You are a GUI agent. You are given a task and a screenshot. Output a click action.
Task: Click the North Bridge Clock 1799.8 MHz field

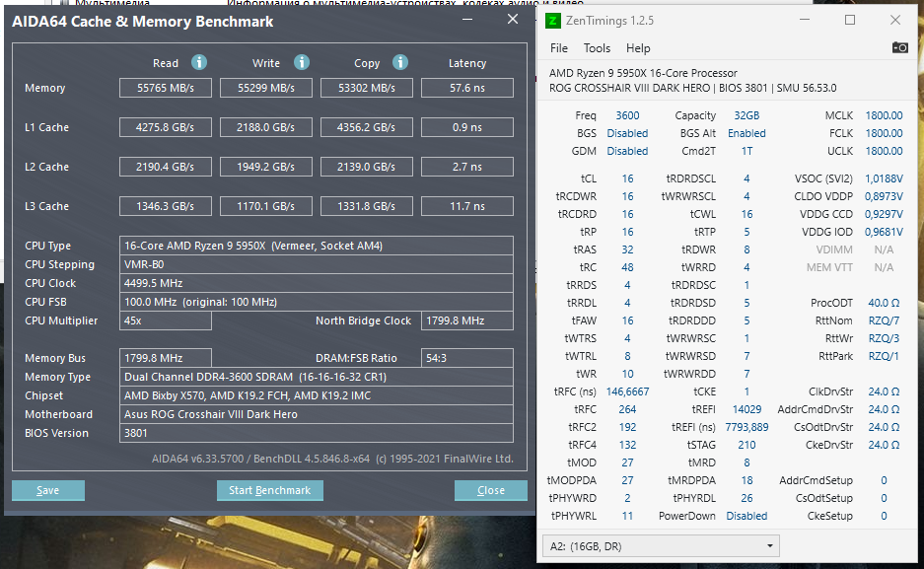[467, 320]
